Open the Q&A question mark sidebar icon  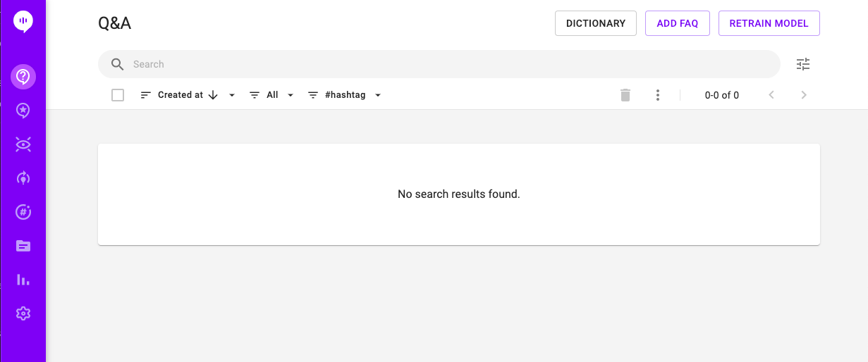23,76
